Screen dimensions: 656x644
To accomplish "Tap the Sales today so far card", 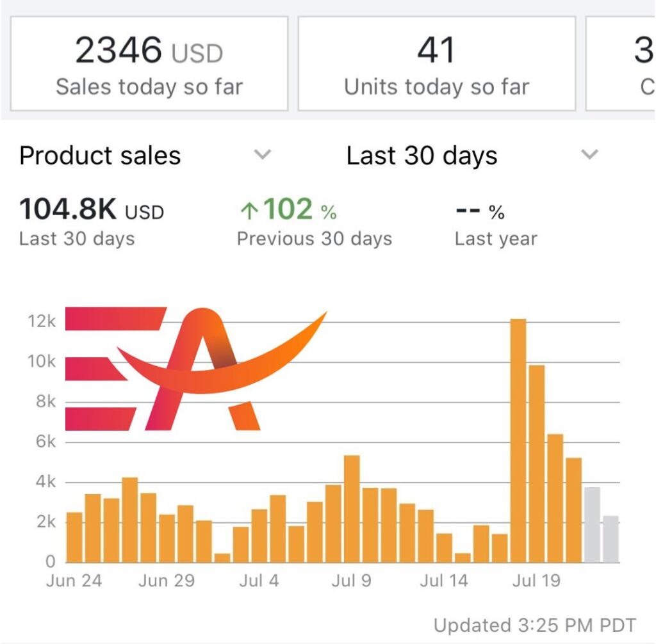I will point(149,64).
